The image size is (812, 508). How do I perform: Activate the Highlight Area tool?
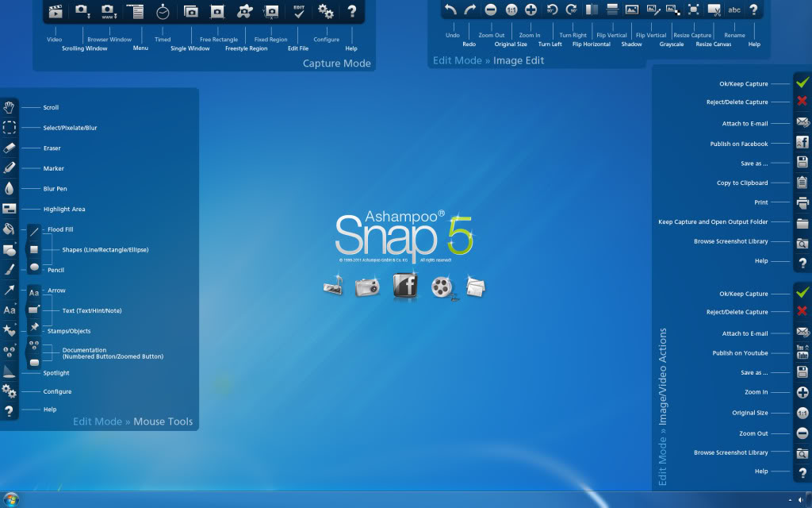coord(9,209)
